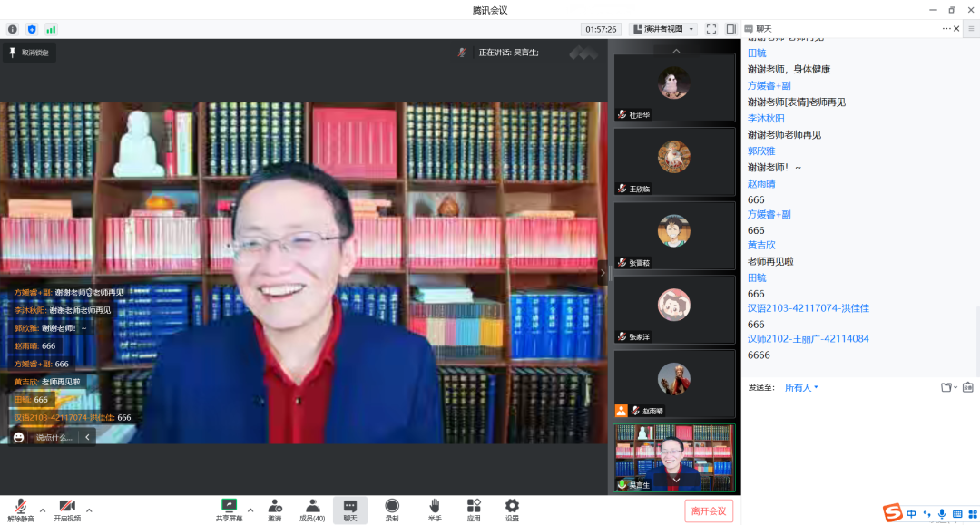Click 离开会议 leave meeting button
980x525 pixels.
click(x=709, y=510)
